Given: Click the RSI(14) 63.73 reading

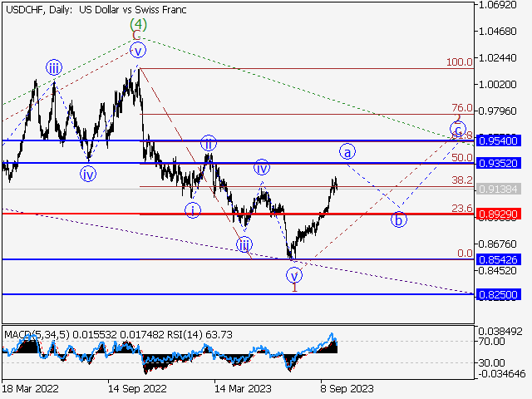Looking at the screenshot, I should tap(199, 335).
